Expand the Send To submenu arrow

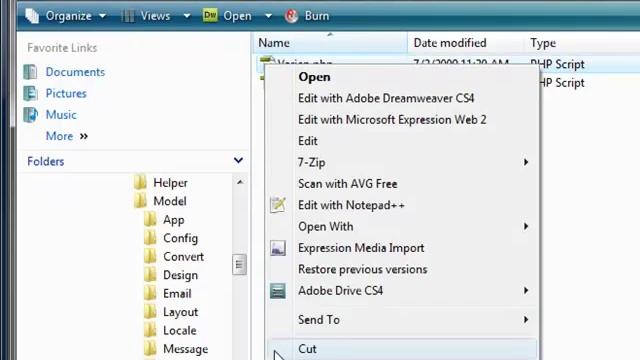click(526, 320)
